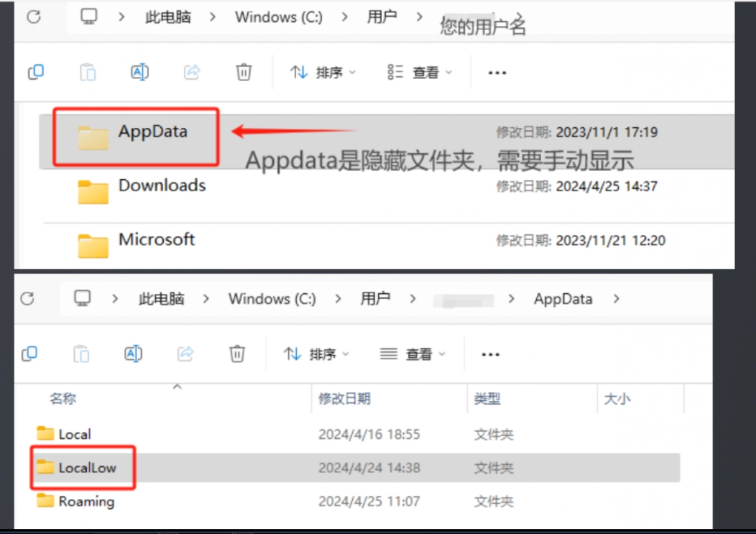The image size is (756, 534).
Task: Click the Paste icon in the top toolbar
Action: 87,71
